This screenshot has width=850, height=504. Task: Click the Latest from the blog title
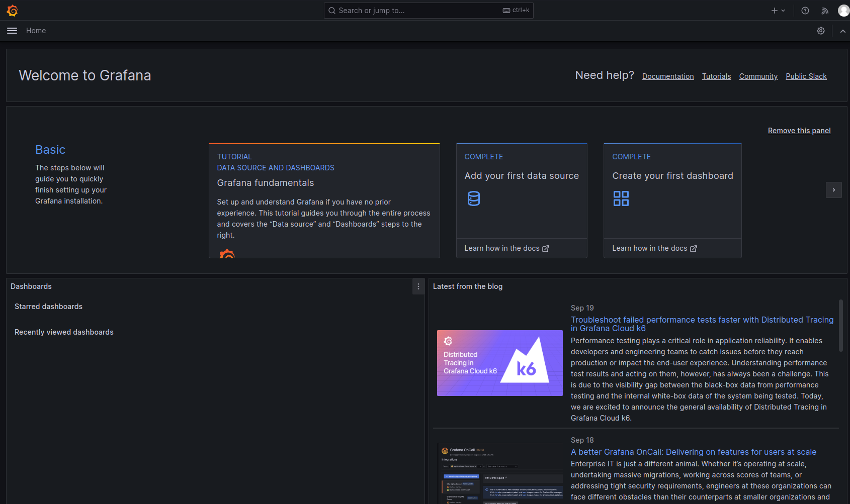468,286
